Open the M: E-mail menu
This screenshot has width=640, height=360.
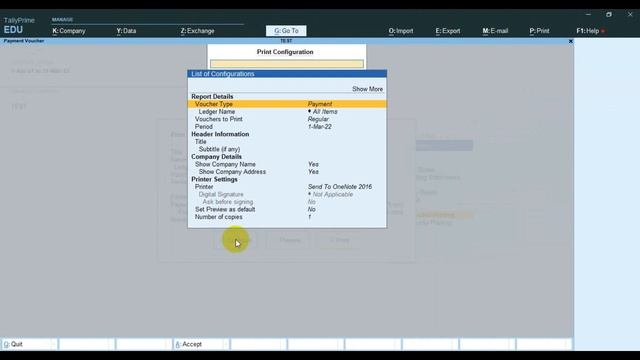tap(495, 31)
